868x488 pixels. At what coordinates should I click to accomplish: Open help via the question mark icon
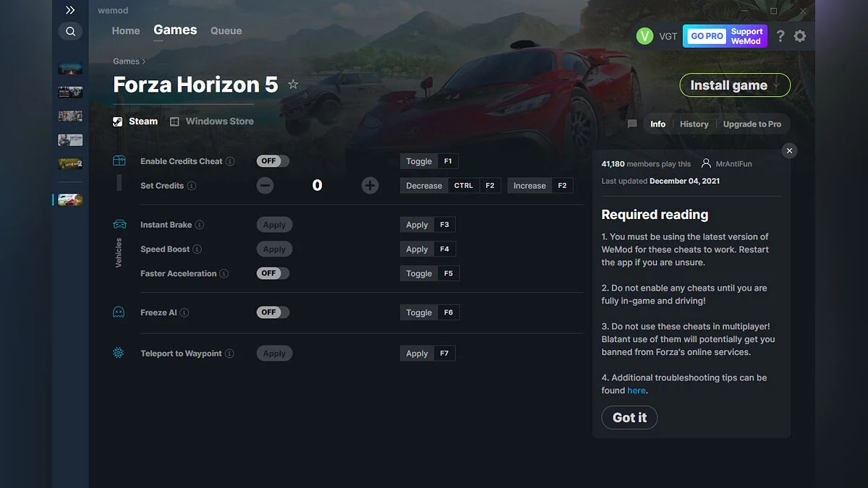(780, 35)
